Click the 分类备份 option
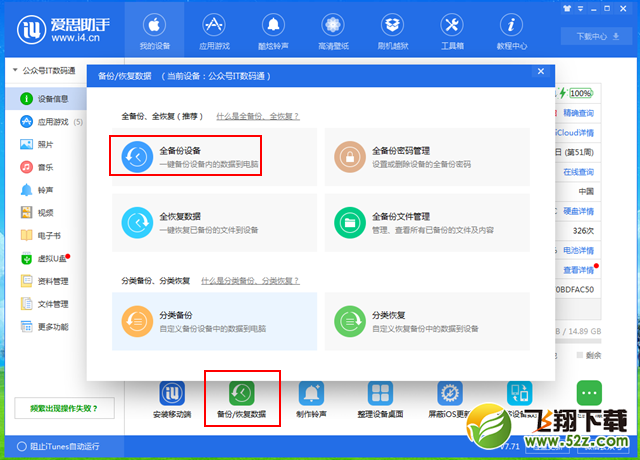 pyautogui.click(x=214, y=321)
